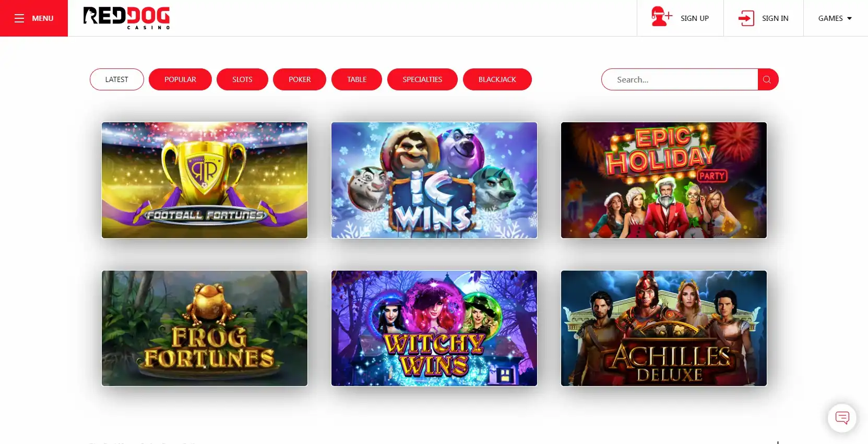Open the Icy Wins game thumbnail
The height and width of the screenshot is (444, 868).
434,180
